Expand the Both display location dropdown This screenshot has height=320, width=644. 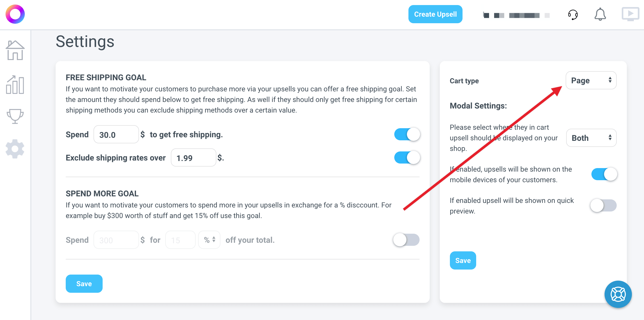591,138
